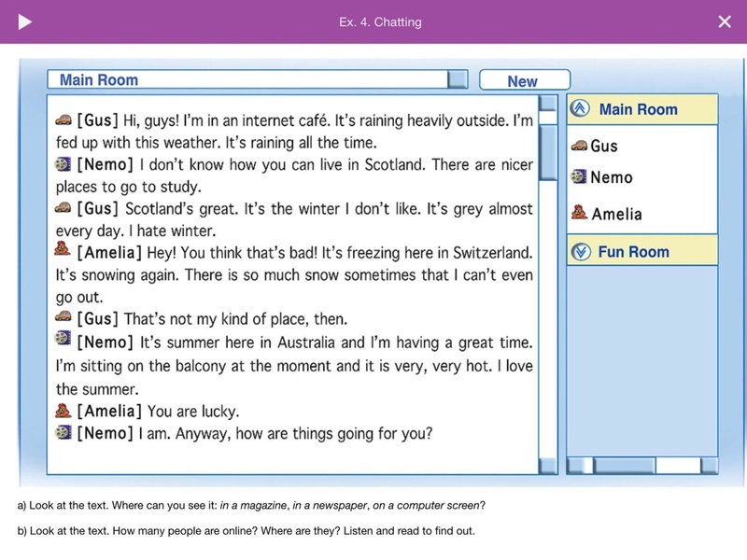747x560 pixels.
Task: Click Nemo's avatar beside 'I am. Anyway' message
Action: (63, 432)
